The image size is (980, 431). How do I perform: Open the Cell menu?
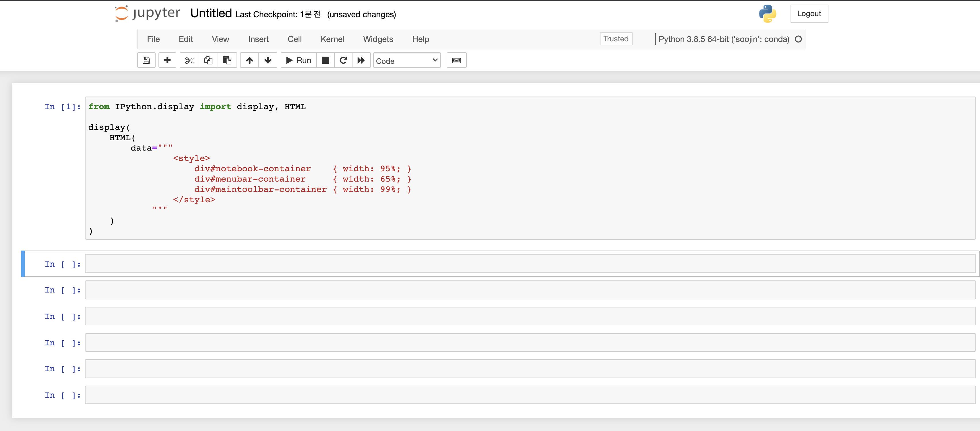tap(294, 39)
